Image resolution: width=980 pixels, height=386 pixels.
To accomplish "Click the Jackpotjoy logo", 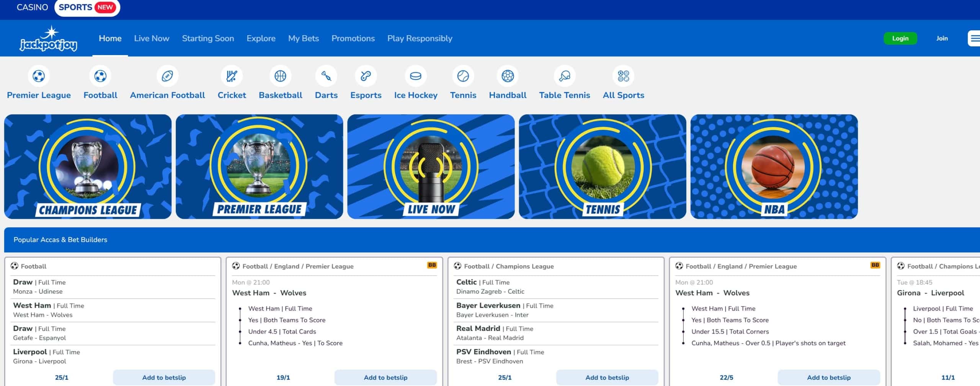I will coord(48,38).
